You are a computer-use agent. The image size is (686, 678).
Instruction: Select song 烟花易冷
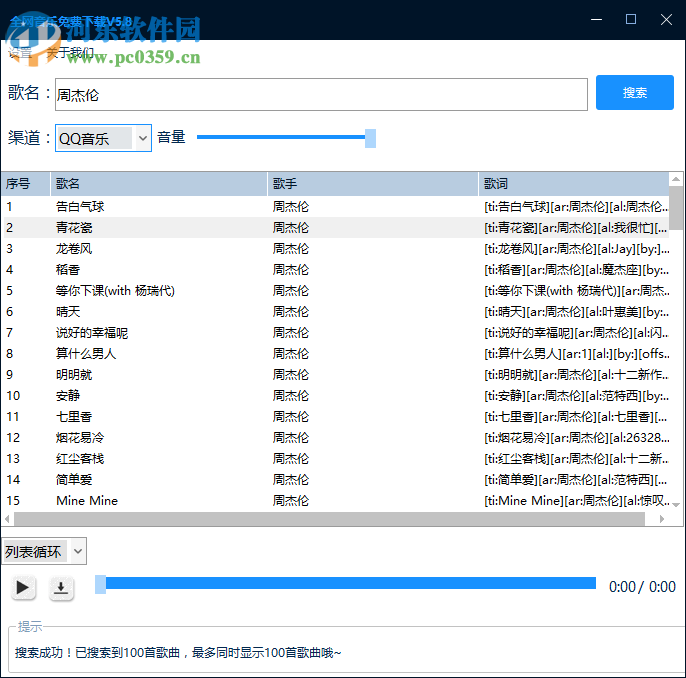[80, 437]
